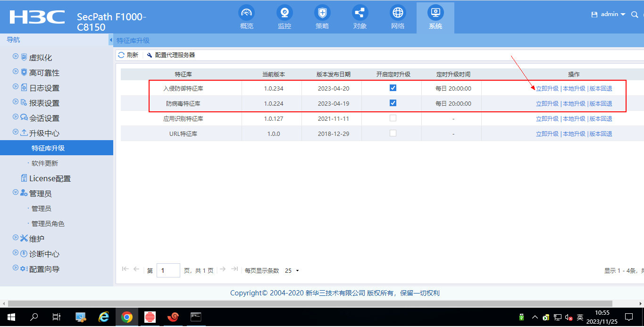Select 特征库升级 in the navigation

57,148
